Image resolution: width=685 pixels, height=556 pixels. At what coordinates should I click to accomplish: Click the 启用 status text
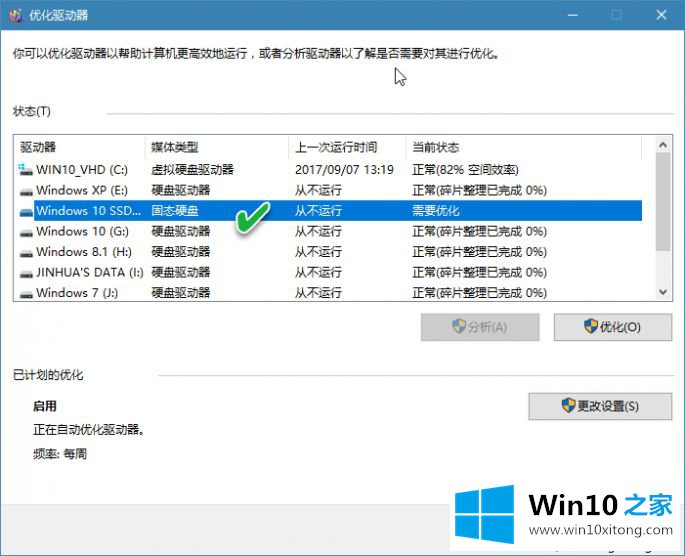coord(45,406)
